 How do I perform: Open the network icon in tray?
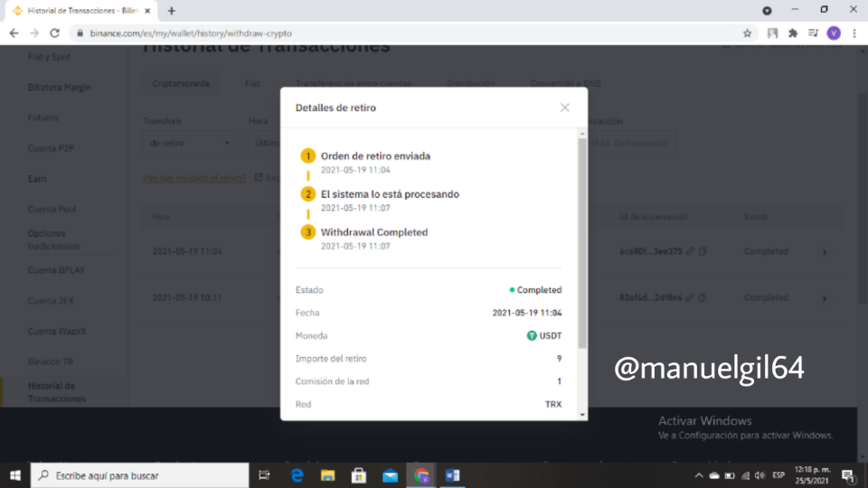[x=745, y=475]
